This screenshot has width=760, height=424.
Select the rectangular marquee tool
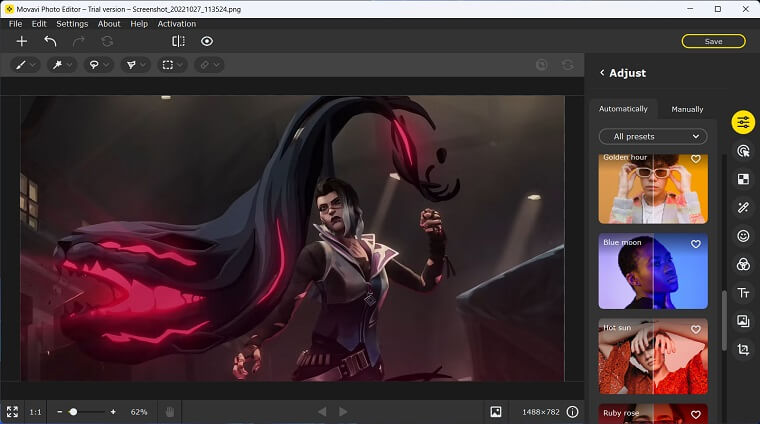168,65
